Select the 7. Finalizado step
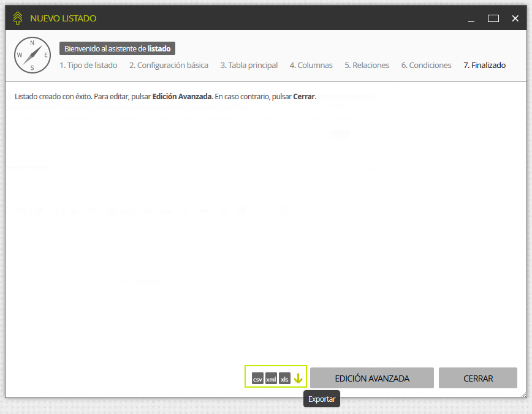Viewport: 532px width, 414px height. pyautogui.click(x=484, y=65)
